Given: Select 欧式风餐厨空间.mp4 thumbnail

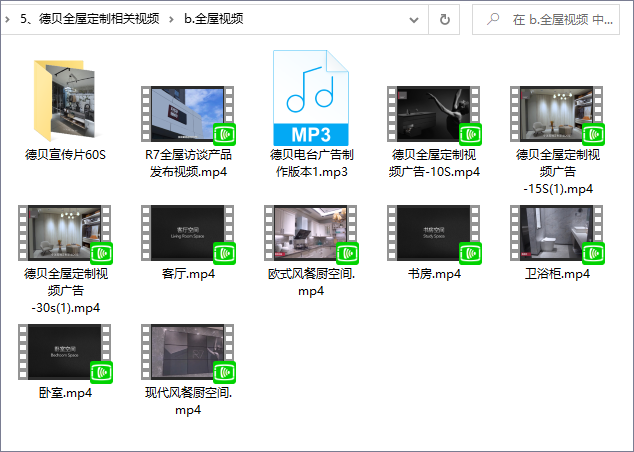Looking at the screenshot, I should point(311,233).
